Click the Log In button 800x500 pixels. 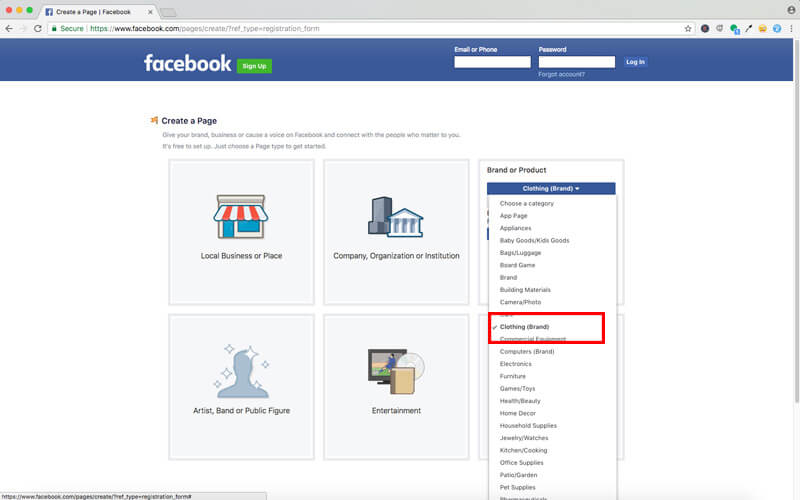pyautogui.click(x=635, y=62)
